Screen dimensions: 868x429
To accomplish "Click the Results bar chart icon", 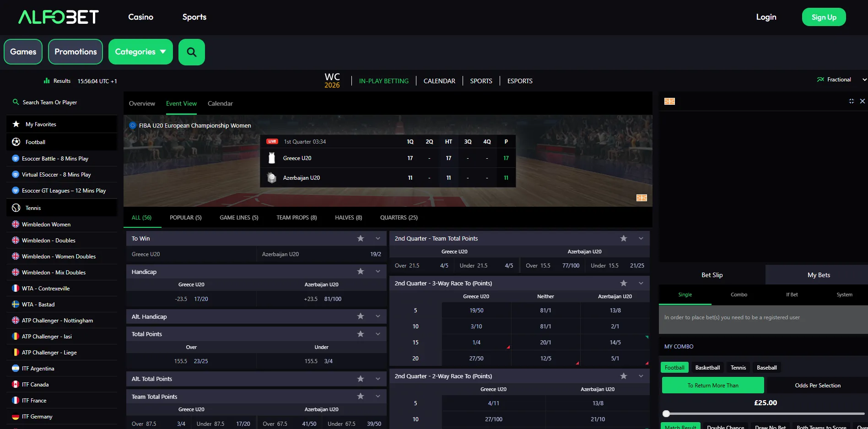I will point(47,81).
